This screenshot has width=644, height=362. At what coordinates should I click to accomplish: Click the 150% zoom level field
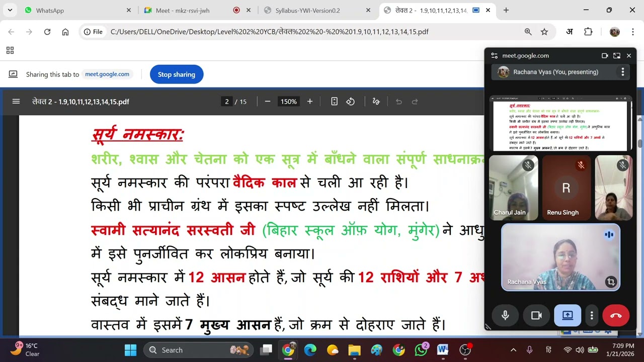tap(289, 102)
